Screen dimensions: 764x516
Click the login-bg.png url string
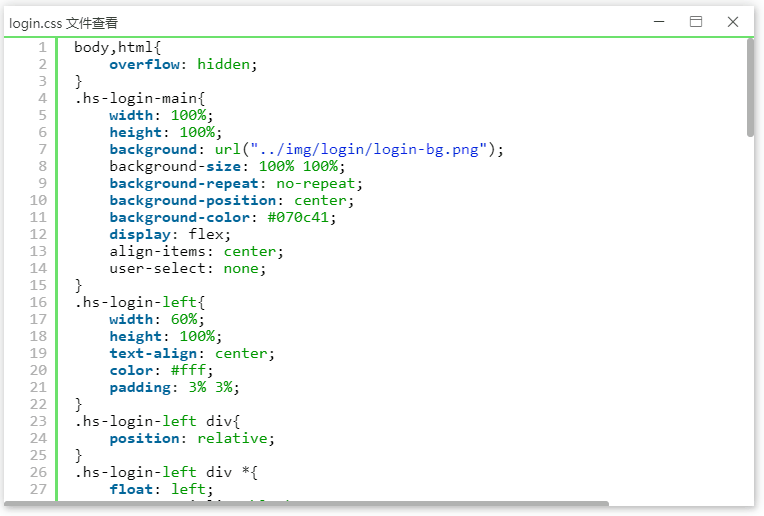[x=369, y=149]
